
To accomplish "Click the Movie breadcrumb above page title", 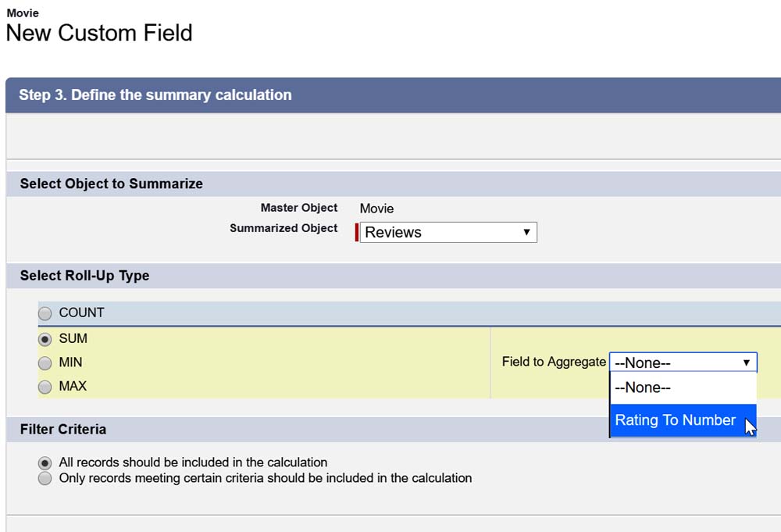I will click(23, 13).
